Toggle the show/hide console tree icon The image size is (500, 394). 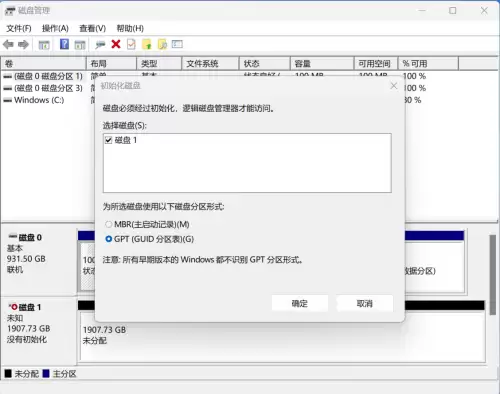[44, 45]
